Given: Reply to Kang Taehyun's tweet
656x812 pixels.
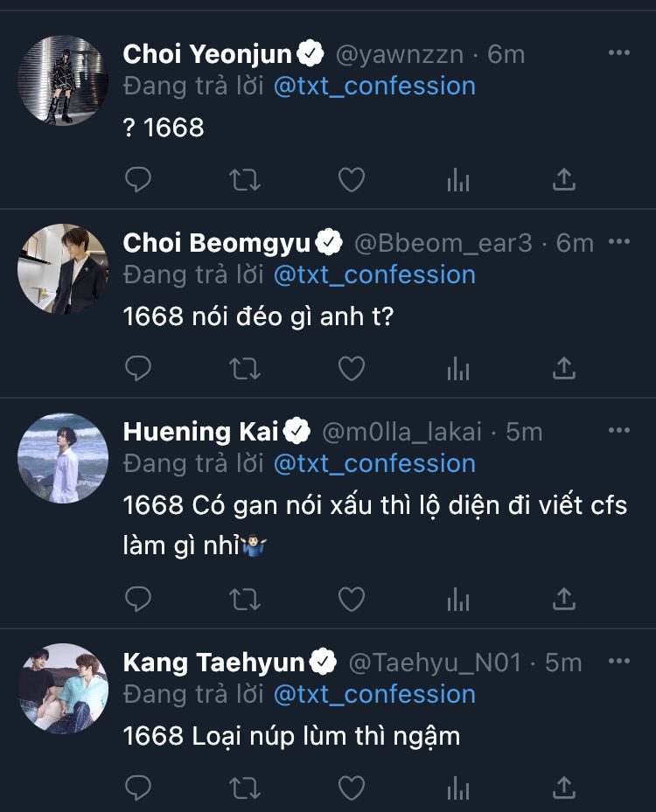Looking at the screenshot, I should coord(138,788).
